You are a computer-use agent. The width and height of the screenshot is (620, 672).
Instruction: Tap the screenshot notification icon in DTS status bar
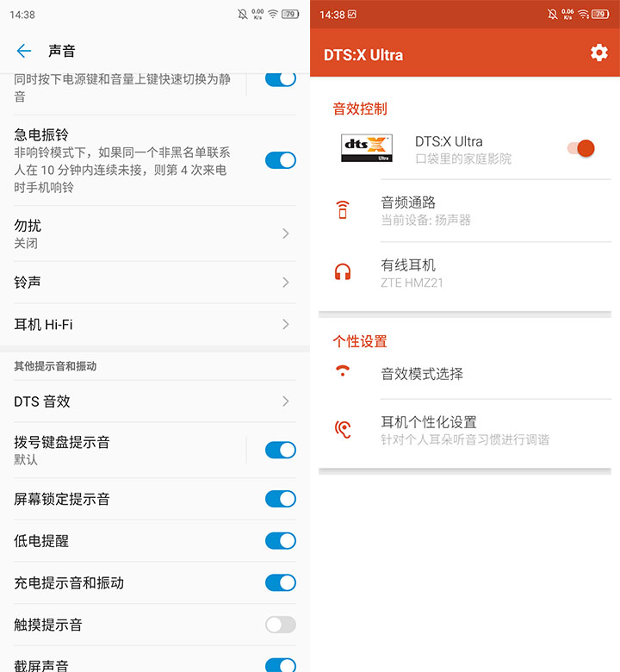click(x=352, y=15)
